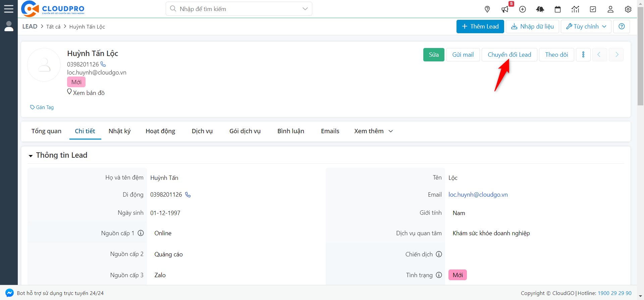Image resolution: width=644 pixels, height=300 pixels.
Task: Open the user account icon in top bar
Action: coord(610,9)
